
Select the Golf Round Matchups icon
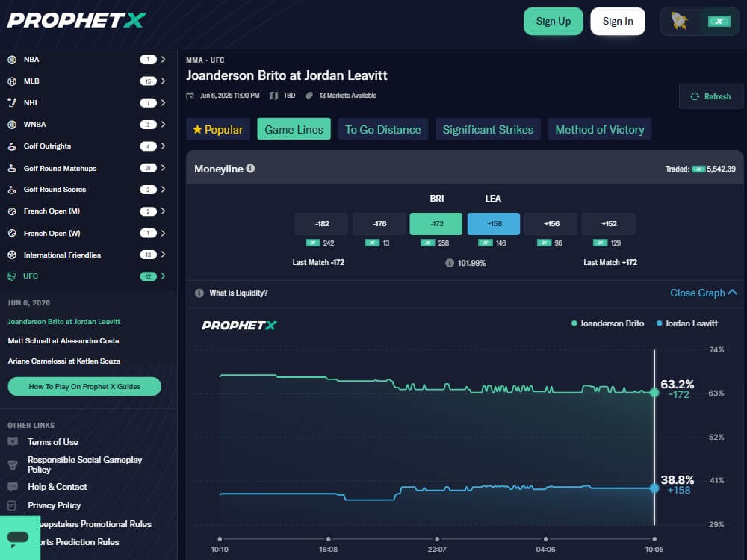[12, 168]
